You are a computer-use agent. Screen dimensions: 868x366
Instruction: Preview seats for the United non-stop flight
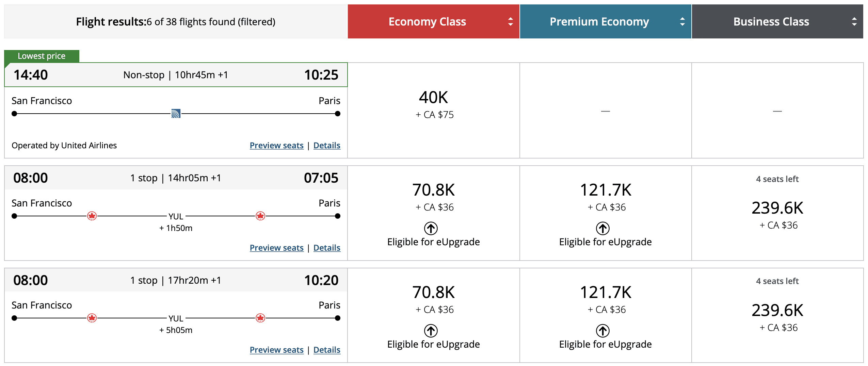point(276,146)
